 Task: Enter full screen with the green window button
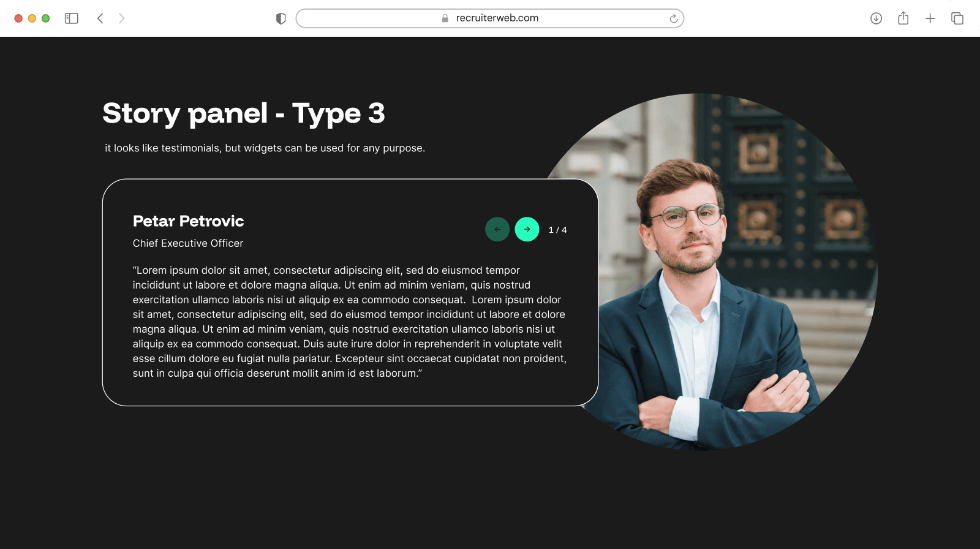[45, 18]
